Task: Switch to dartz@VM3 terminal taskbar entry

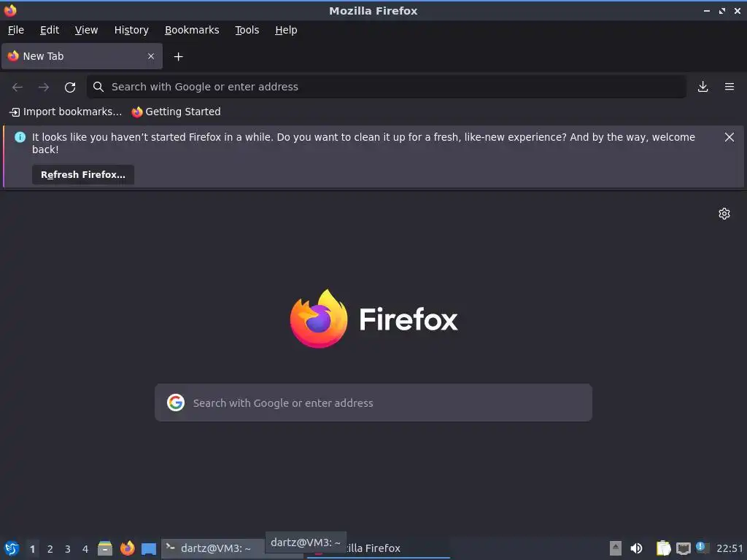Action: [x=213, y=548]
